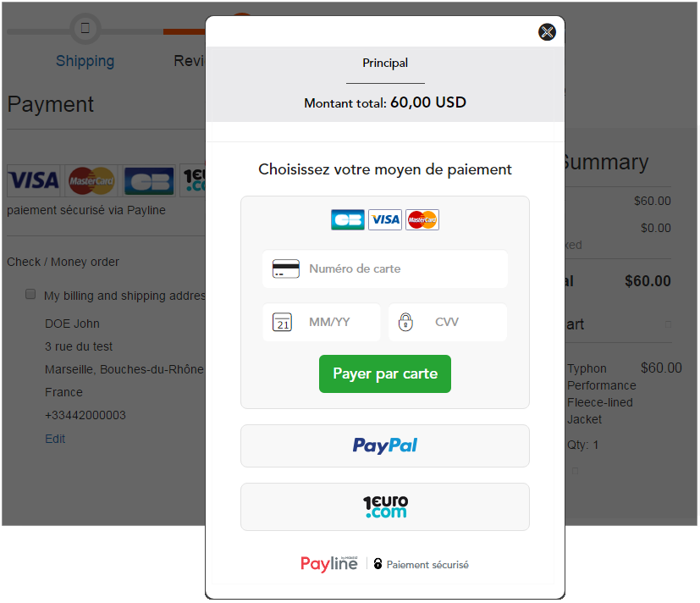Click the CB card logo in payment form
700x603 pixels.
pyautogui.click(x=348, y=219)
